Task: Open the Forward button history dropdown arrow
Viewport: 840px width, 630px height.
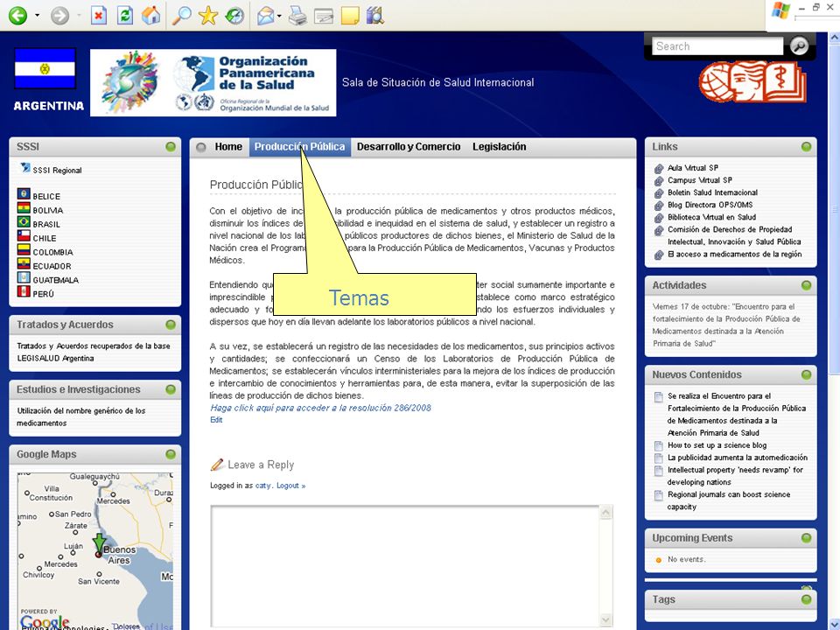Action: [x=79, y=16]
